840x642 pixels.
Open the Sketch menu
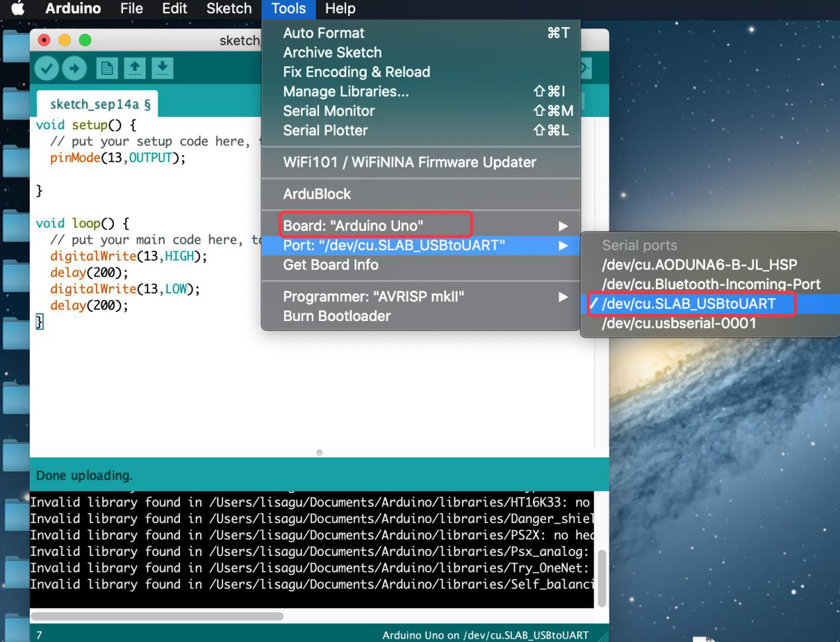(x=229, y=9)
